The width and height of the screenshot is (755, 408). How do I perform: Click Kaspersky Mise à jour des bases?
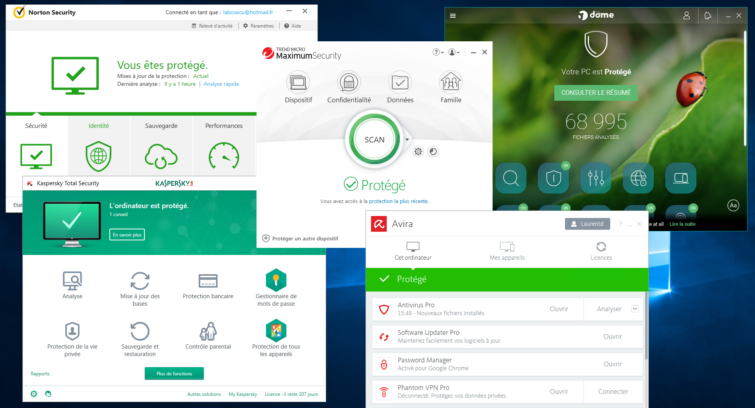click(x=140, y=280)
